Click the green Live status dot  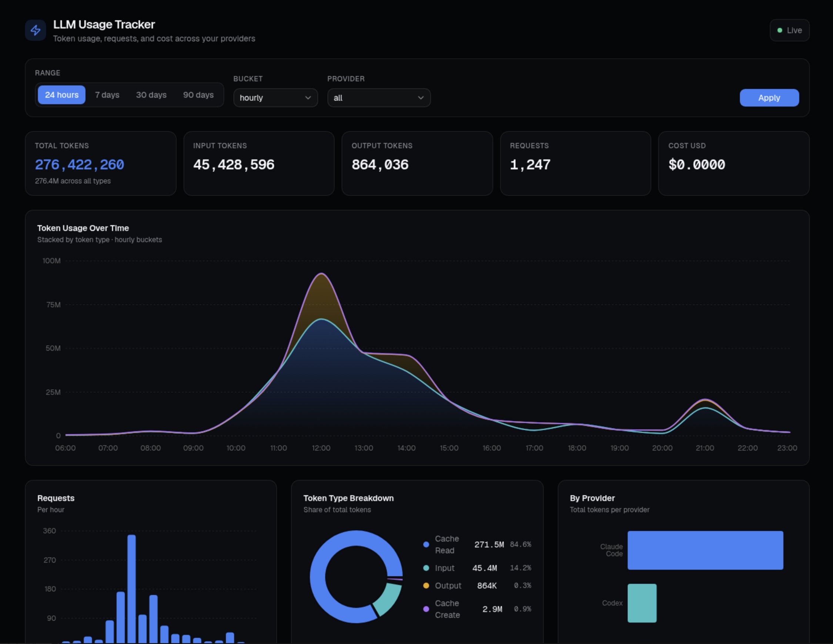coord(780,30)
